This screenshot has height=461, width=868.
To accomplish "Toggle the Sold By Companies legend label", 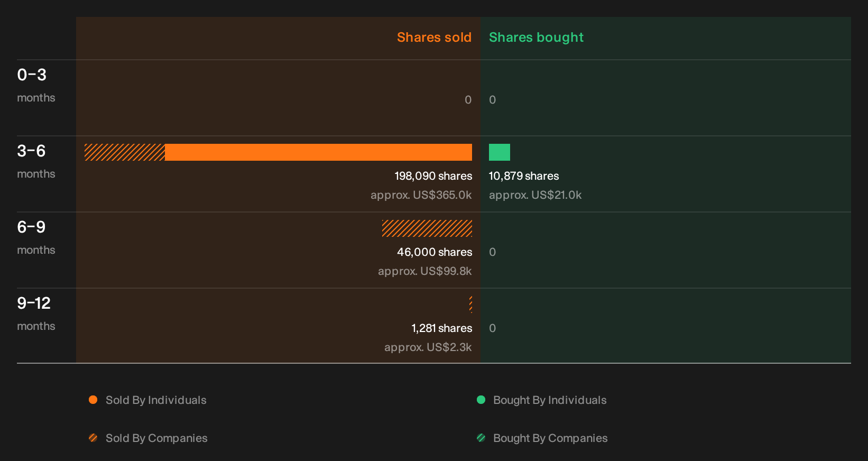I will [x=156, y=438].
